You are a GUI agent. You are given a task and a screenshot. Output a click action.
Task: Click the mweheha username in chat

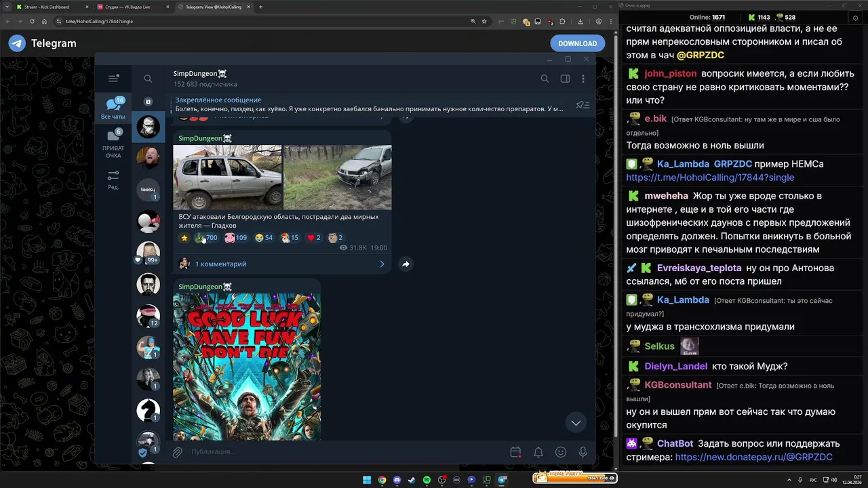pos(666,196)
